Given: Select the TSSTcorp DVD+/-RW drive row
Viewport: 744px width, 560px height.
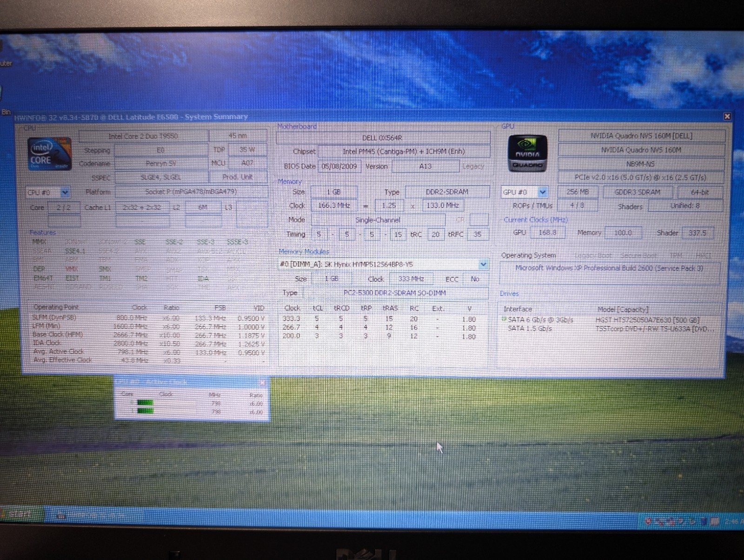Looking at the screenshot, I should pyautogui.click(x=609, y=328).
